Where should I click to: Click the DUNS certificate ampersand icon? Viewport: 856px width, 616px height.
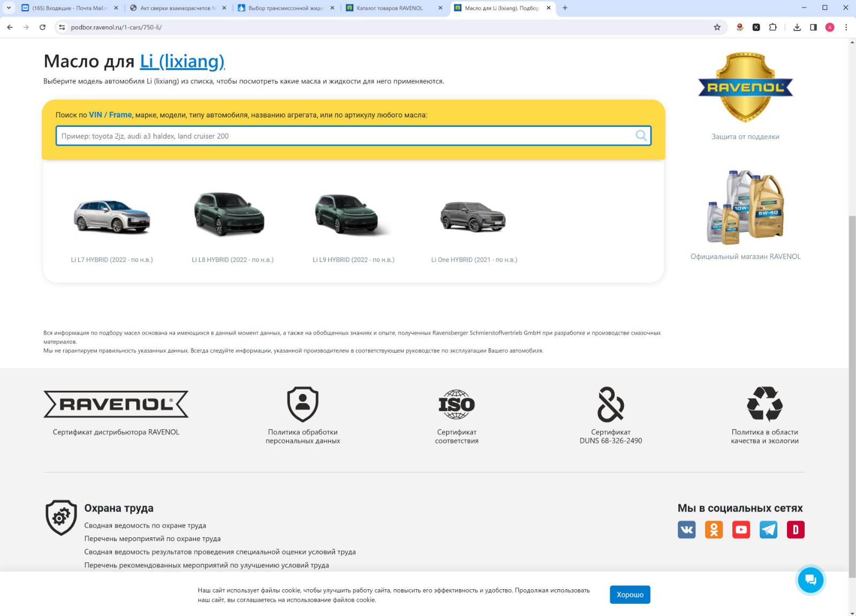(610, 404)
